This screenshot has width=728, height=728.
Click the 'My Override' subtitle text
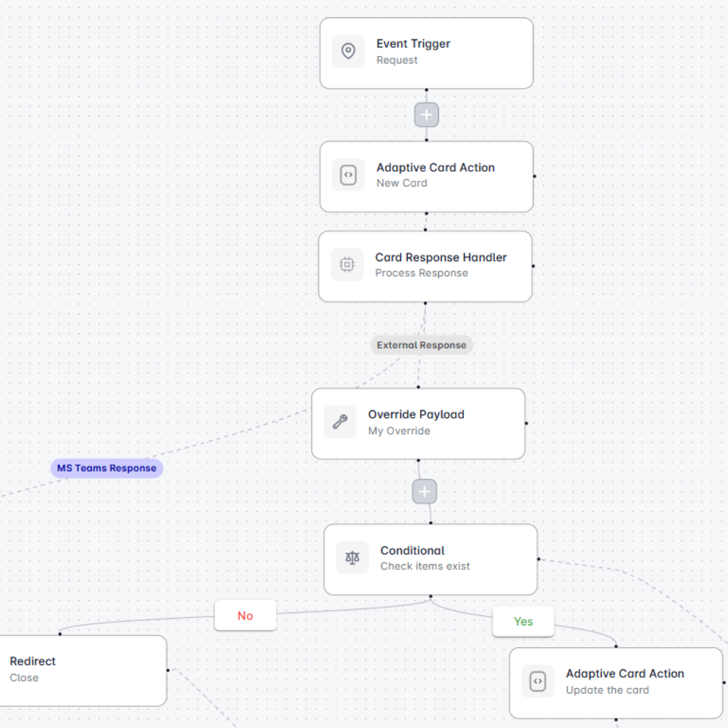click(x=399, y=431)
